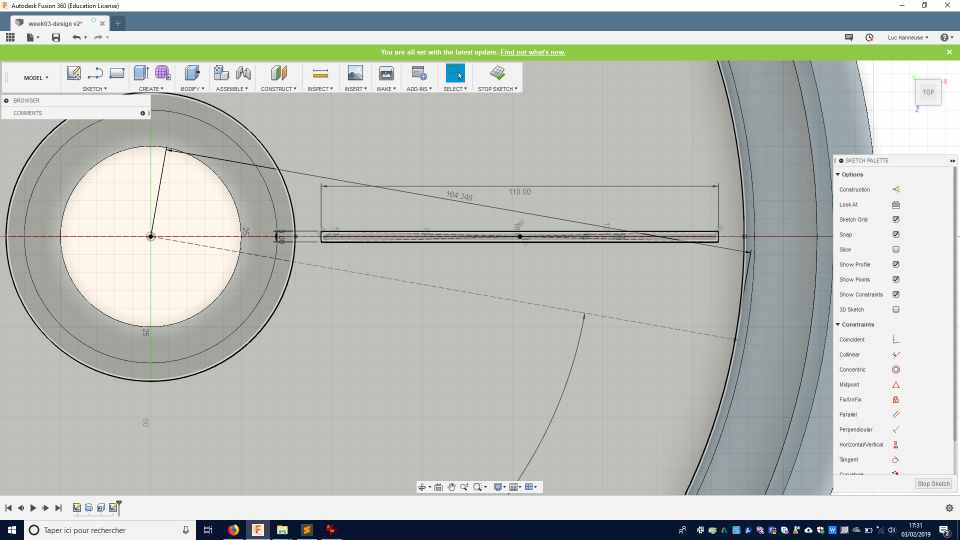Redo the last undone action
960x540 pixels.
[98, 37]
